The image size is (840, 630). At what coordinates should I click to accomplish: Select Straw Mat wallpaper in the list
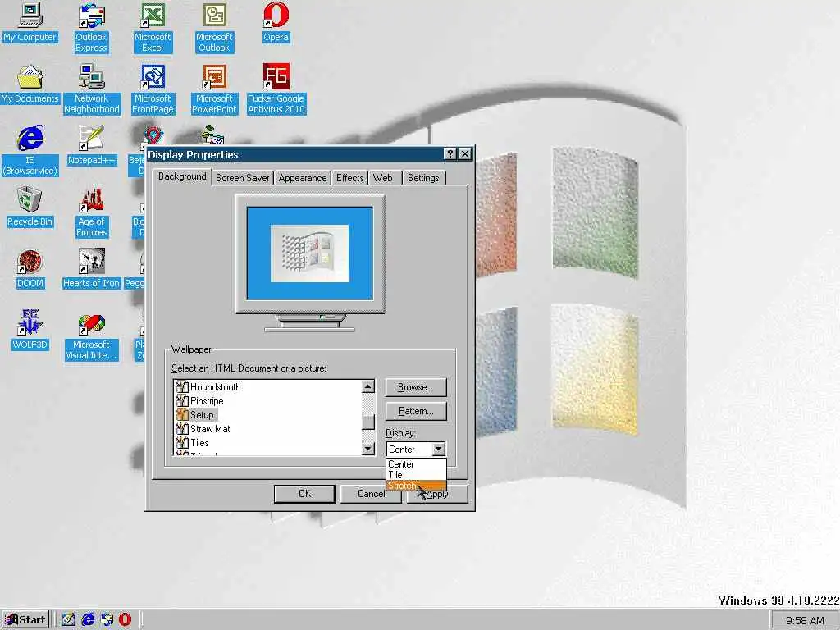pos(210,428)
